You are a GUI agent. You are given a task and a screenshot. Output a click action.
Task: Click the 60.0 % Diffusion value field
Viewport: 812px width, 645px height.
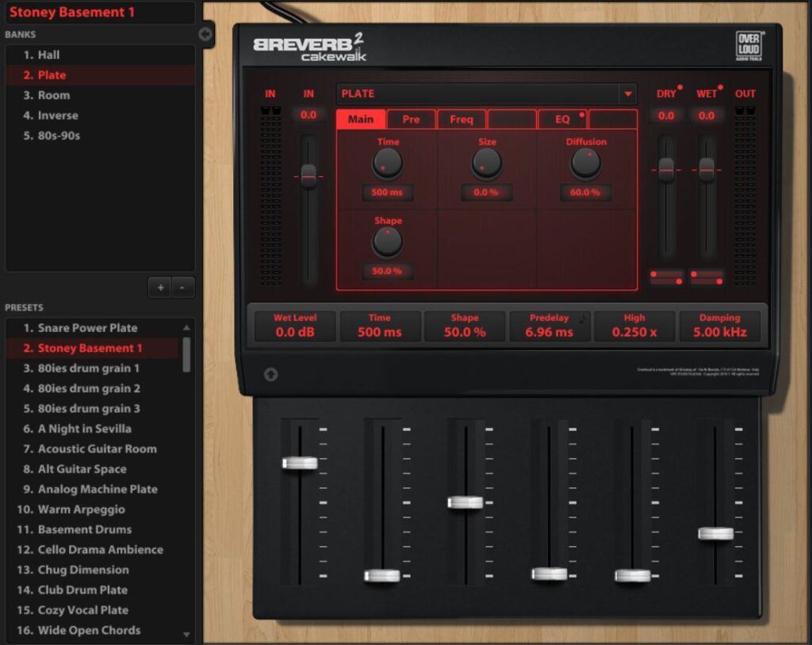pos(585,192)
